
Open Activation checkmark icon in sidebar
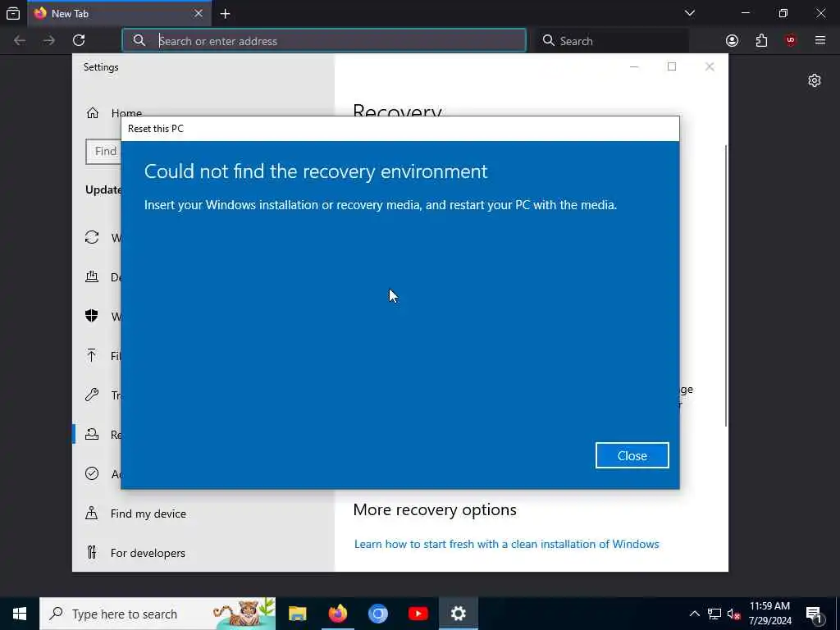point(92,473)
